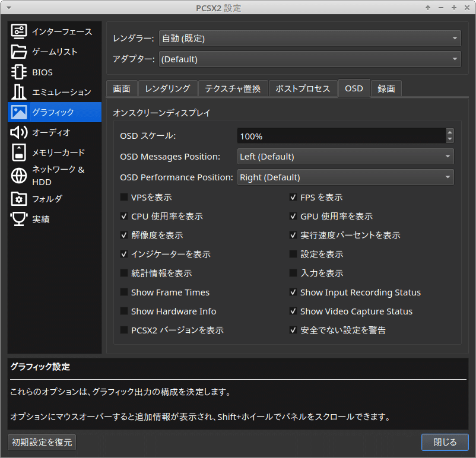Switch to the 画面 tab
This screenshot has height=458, width=476.
pyautogui.click(x=122, y=88)
